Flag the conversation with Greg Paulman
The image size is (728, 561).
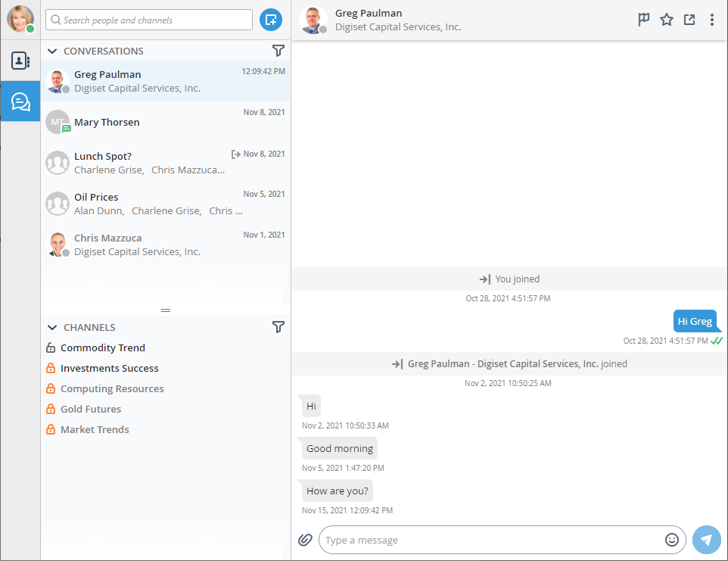pos(643,20)
